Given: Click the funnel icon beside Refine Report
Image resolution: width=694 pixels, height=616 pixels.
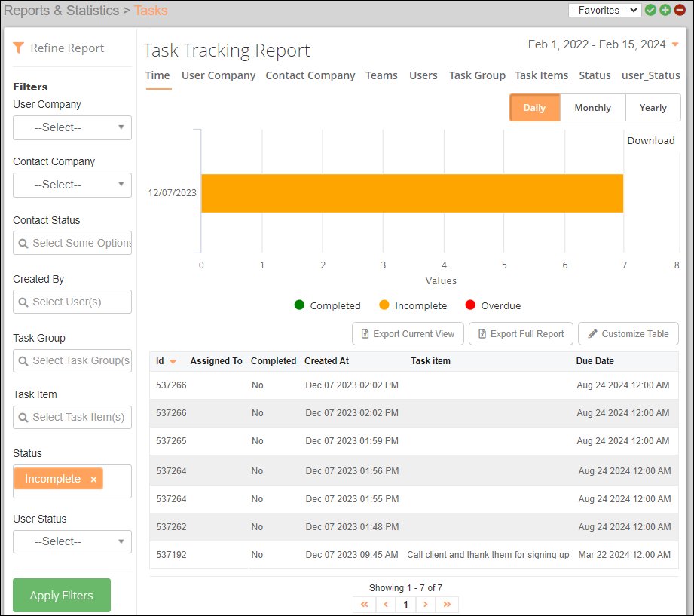Looking at the screenshot, I should pyautogui.click(x=19, y=48).
